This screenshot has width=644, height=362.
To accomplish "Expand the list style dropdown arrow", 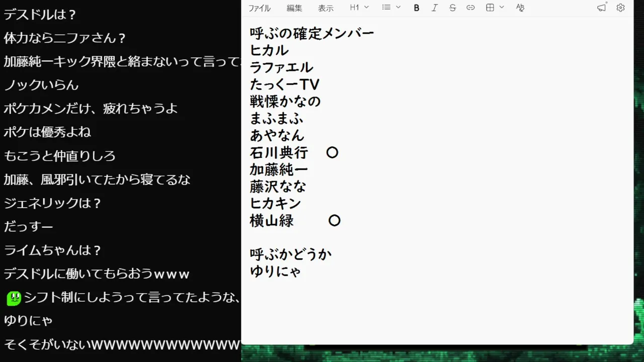I will (x=398, y=8).
